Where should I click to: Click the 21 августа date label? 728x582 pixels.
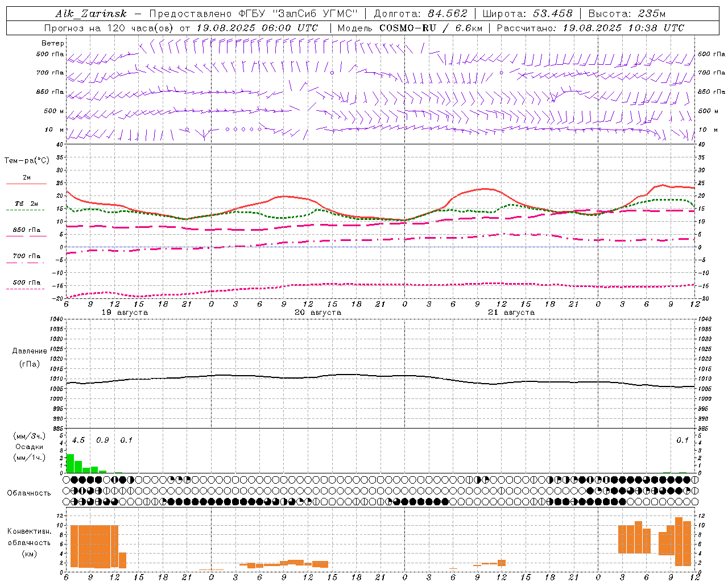(x=511, y=313)
